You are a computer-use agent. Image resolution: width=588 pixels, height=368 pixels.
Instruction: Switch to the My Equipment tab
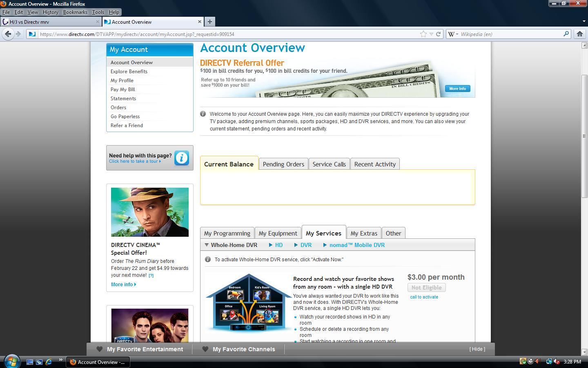tap(278, 233)
